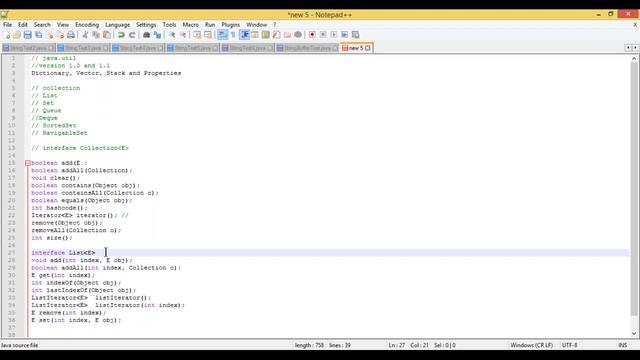Show the Document Map panel icon
Viewport: 640px width, 360px height.
pos(265,35)
